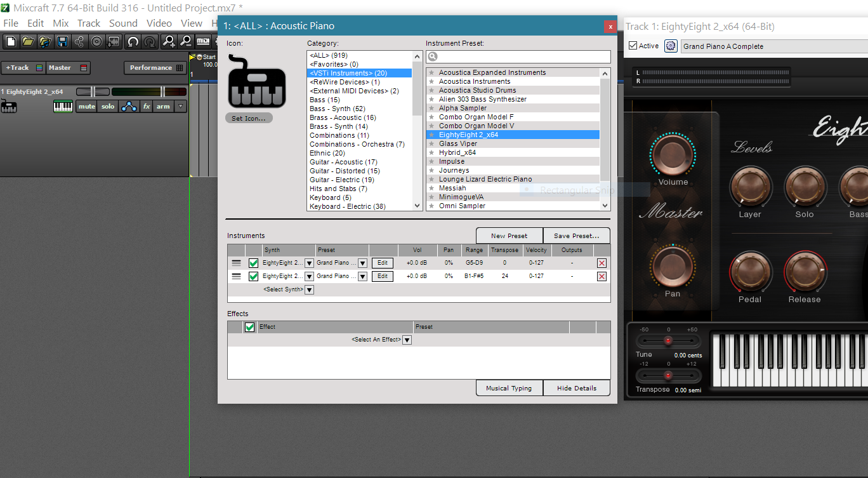Viewport: 868px width, 478px height.
Task: Remove the B1-F#5 instrument row with red X
Action: coord(602,276)
